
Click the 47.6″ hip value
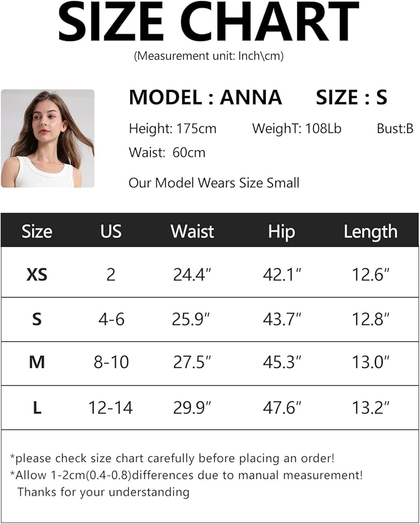(x=282, y=408)
